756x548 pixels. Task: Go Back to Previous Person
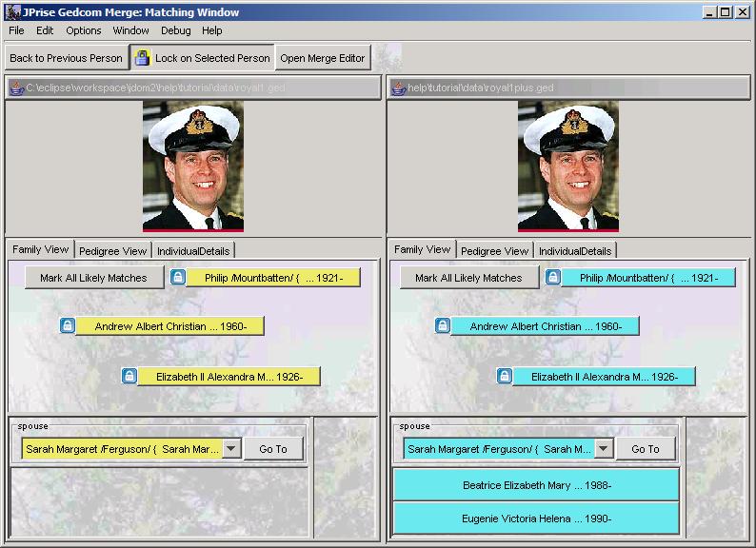tap(66, 58)
